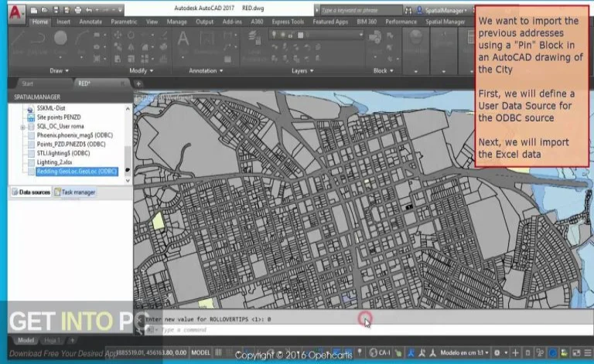Select the Circle tool in Draw panel
This screenshot has height=364, width=594.
[60, 43]
